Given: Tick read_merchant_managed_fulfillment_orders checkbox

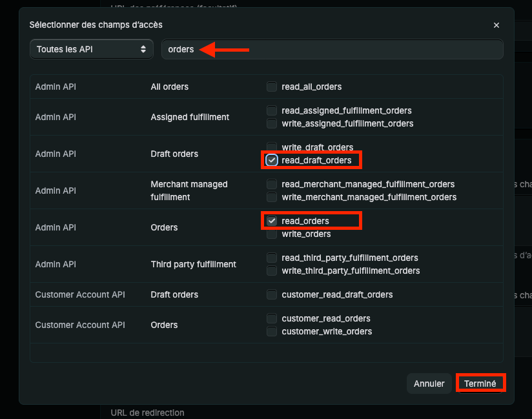Looking at the screenshot, I should point(272,184).
